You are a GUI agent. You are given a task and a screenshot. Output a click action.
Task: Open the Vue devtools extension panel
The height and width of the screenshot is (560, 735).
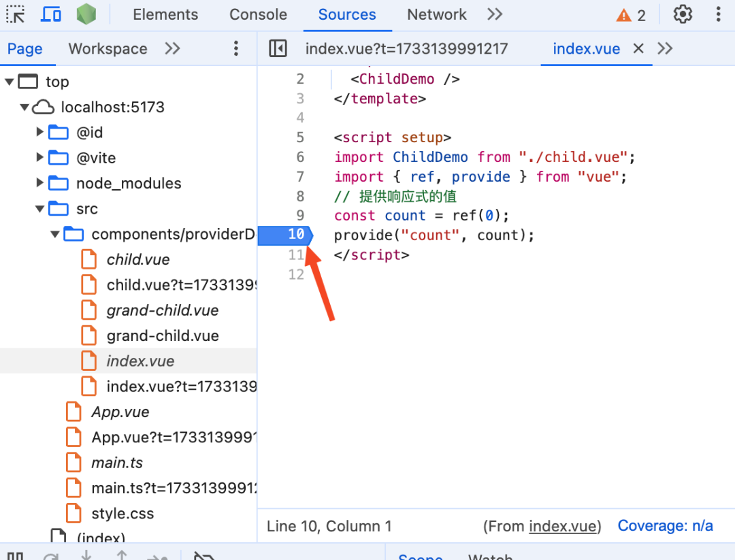[85, 14]
